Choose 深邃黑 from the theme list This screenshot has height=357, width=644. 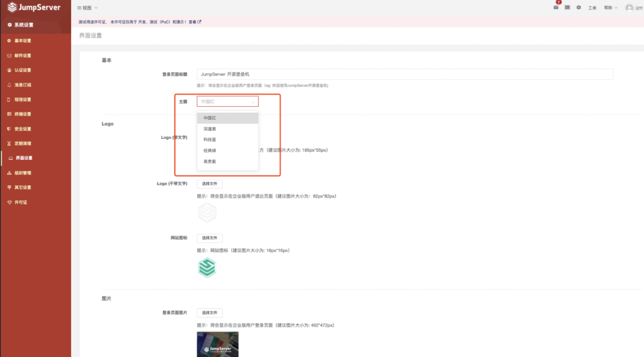228,129
